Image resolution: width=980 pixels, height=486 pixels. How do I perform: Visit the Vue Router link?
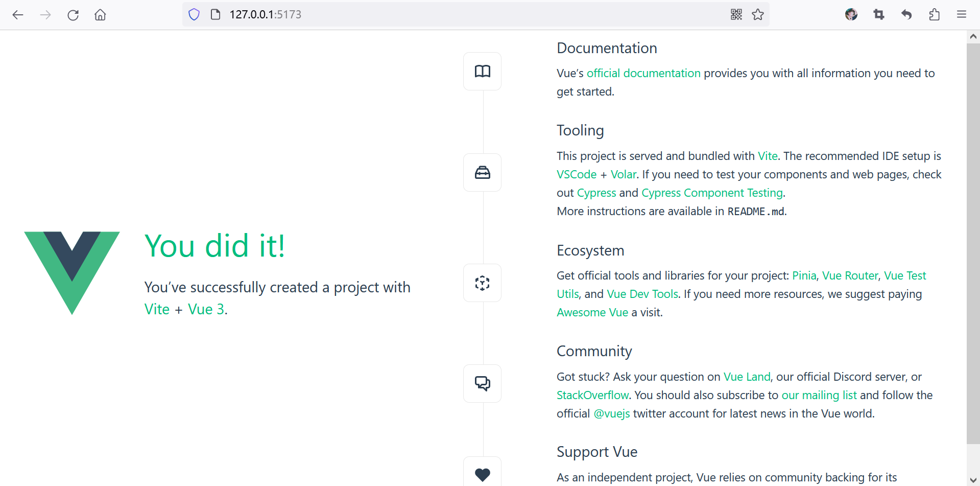coord(850,275)
